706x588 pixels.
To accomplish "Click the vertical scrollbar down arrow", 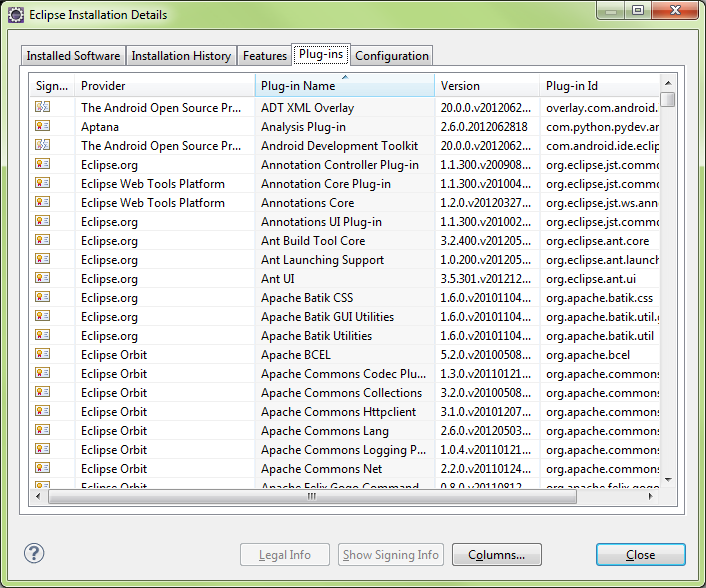I will tap(668, 479).
